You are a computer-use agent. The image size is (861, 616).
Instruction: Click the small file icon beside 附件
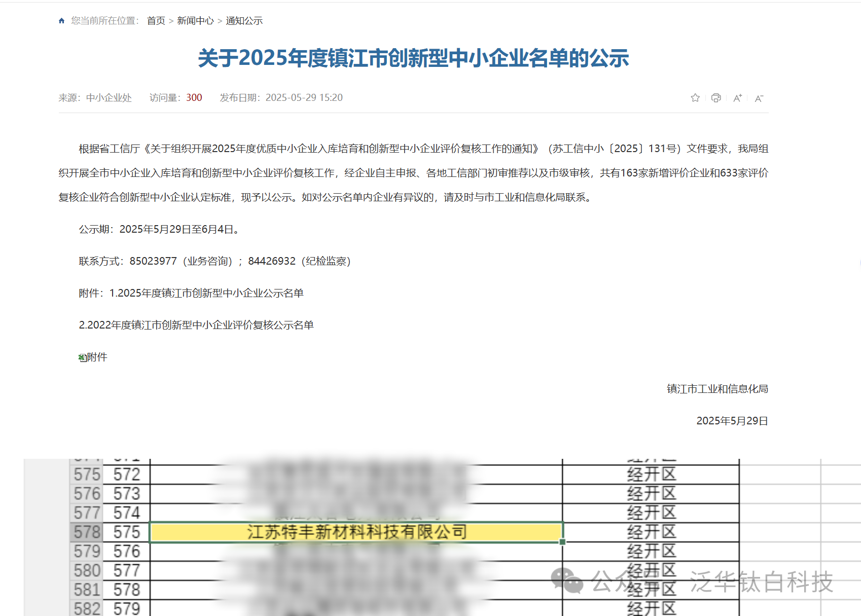click(x=82, y=358)
